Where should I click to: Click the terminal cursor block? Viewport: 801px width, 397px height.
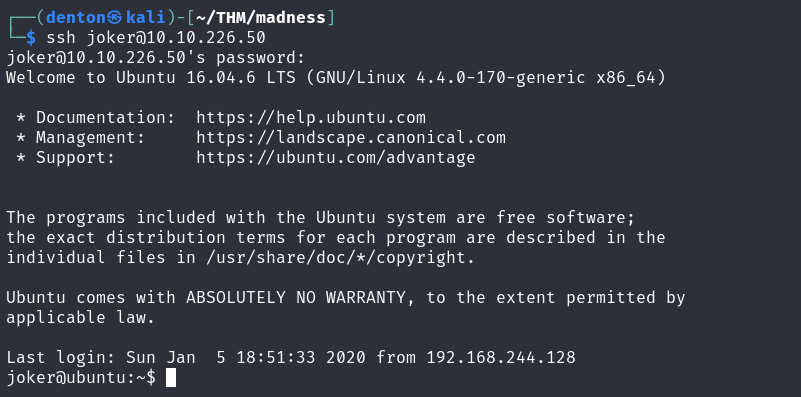point(171,378)
